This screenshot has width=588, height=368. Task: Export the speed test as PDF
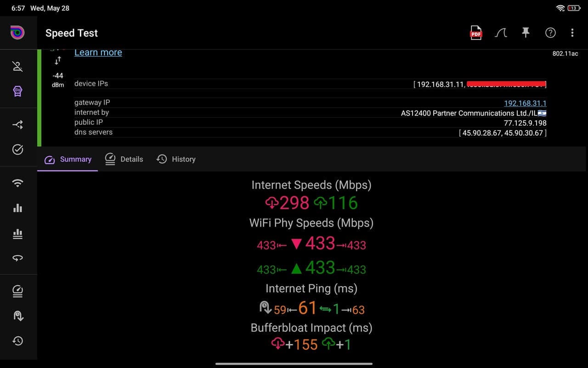pos(476,33)
